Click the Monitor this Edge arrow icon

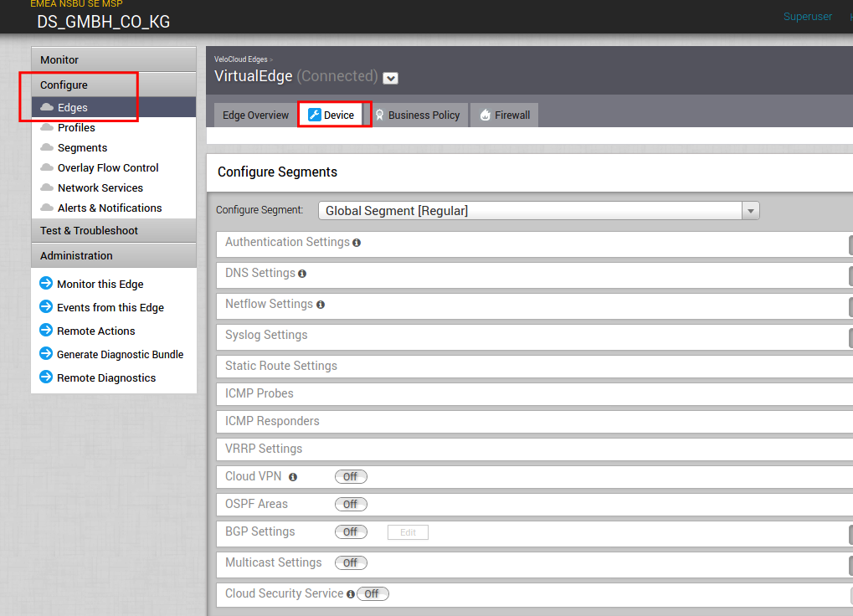pos(45,284)
